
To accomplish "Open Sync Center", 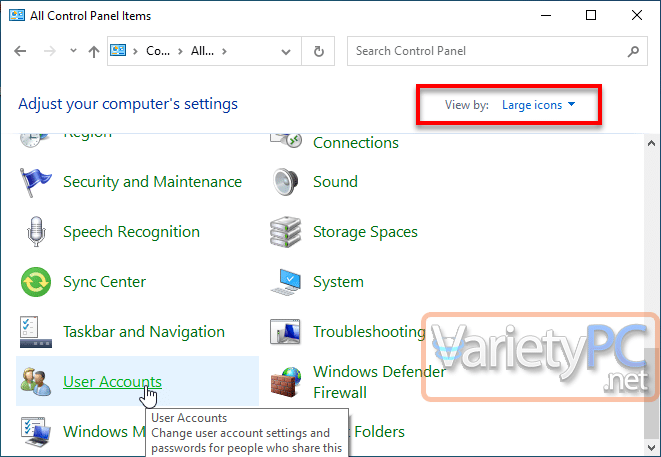I will point(105,282).
